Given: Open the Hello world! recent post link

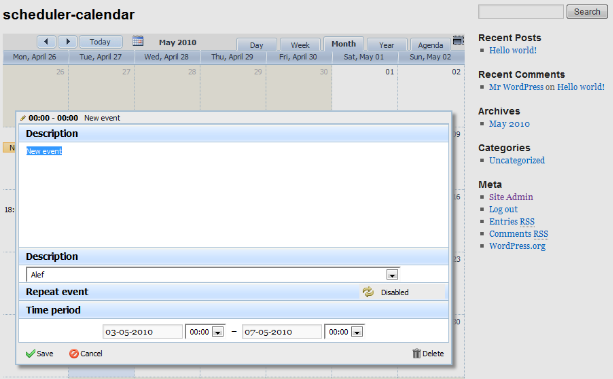Looking at the screenshot, I should [x=513, y=50].
